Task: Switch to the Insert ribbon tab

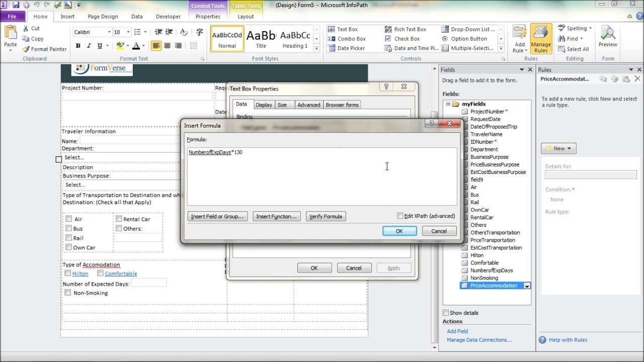Action: pos(67,17)
